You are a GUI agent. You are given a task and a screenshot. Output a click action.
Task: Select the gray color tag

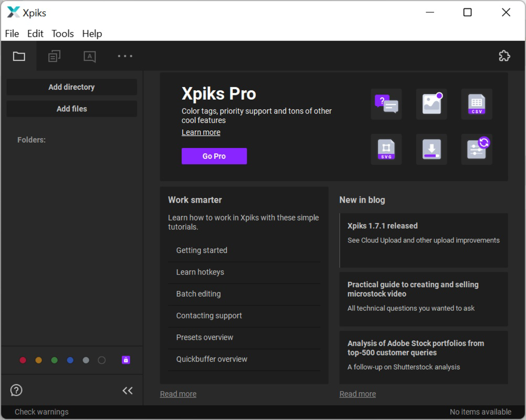pyautogui.click(x=86, y=360)
